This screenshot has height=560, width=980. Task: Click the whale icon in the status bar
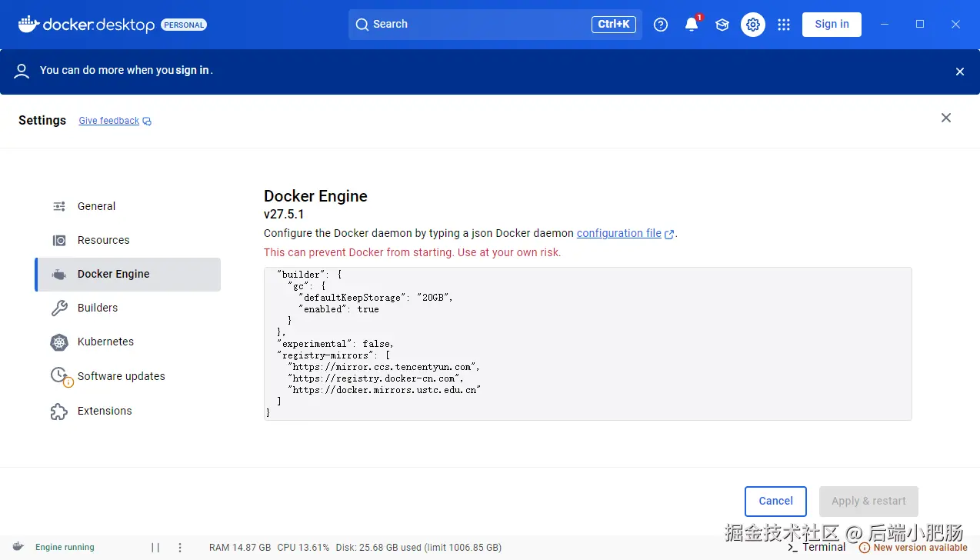[18, 547]
